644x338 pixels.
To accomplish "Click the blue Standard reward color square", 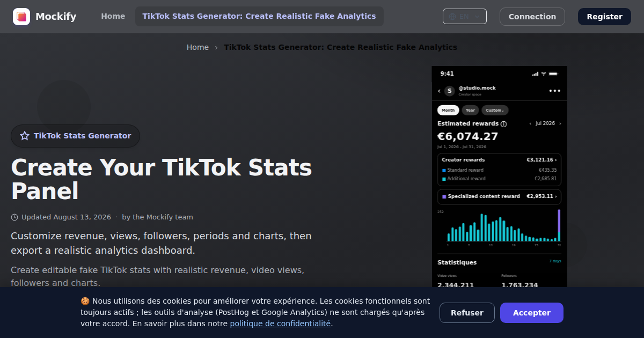I will [444, 171].
